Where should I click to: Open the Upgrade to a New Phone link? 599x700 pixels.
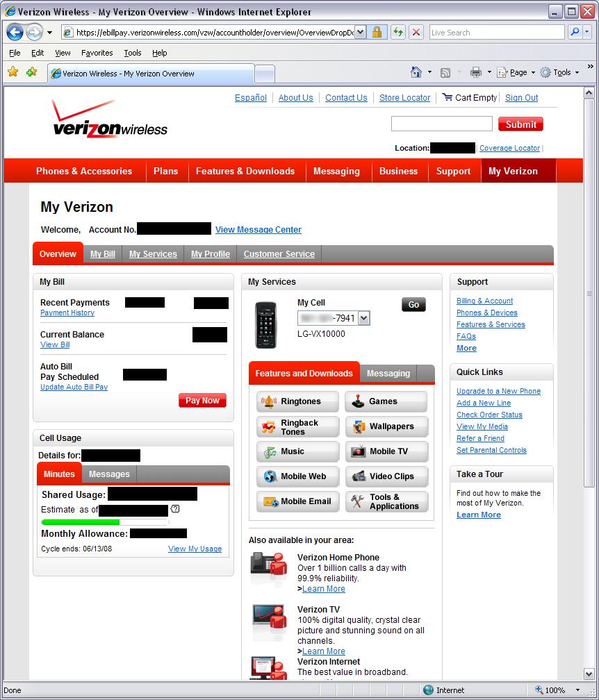tap(498, 391)
